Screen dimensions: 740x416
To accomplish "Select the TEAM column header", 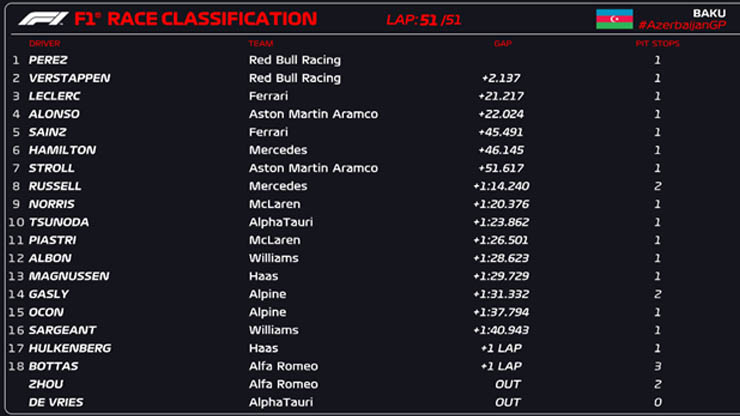I will point(261,43).
